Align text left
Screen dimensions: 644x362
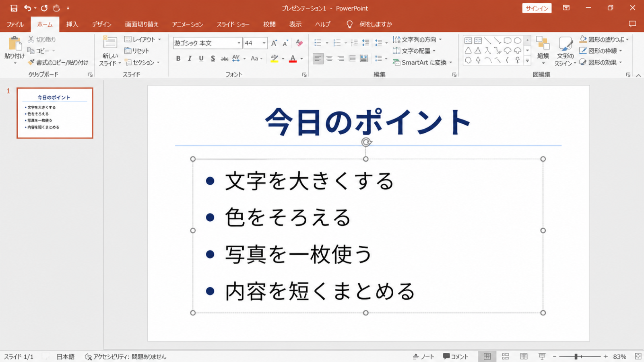pos(318,59)
